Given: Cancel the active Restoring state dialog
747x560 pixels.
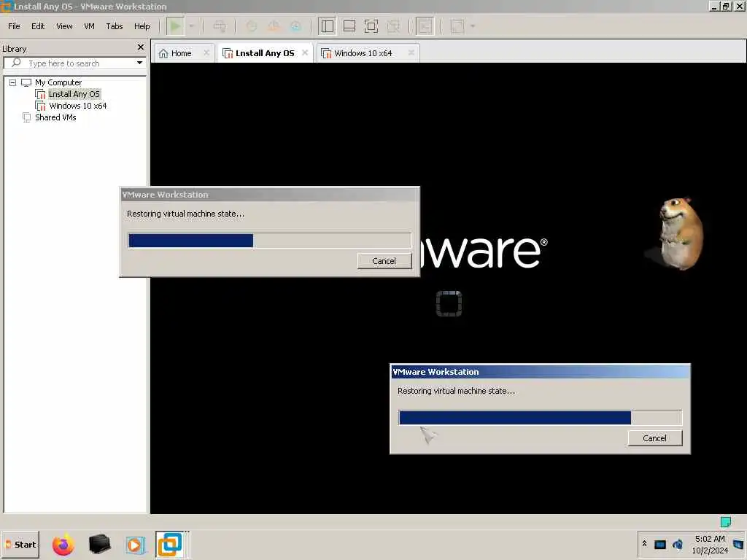Looking at the screenshot, I should point(654,438).
